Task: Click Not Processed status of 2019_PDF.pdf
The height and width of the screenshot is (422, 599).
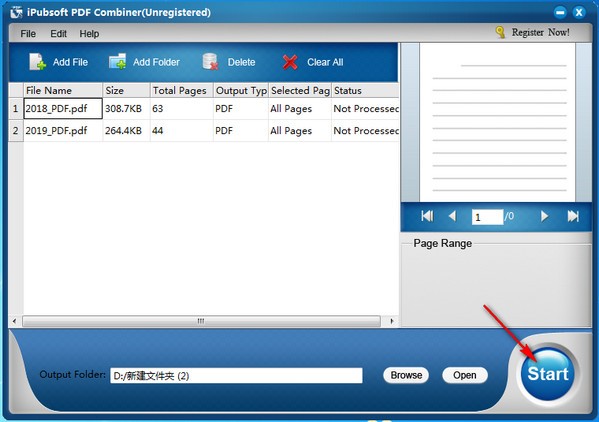Action: 365,131
